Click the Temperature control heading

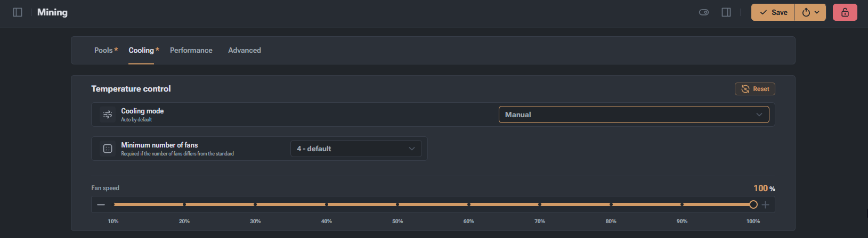[x=131, y=89]
